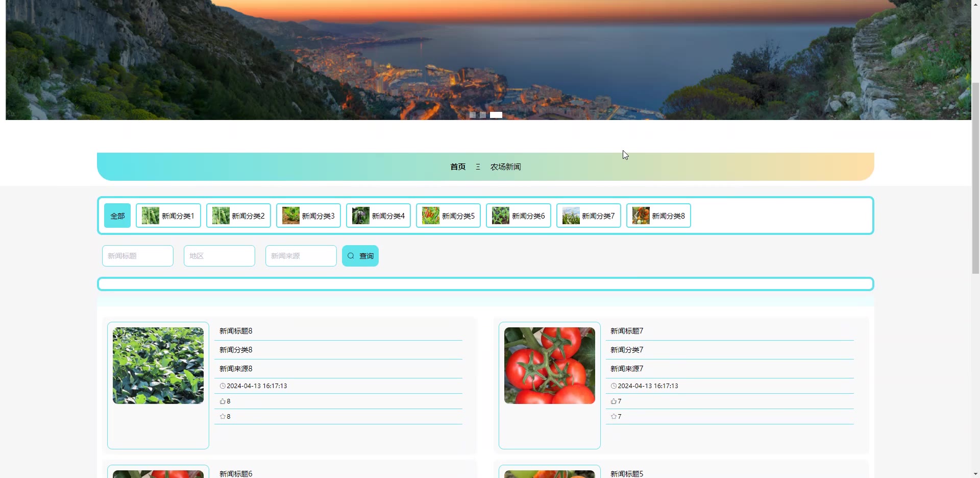This screenshot has width=980, height=478.
Task: Filter news by 新闻分类1
Action: tap(168, 216)
